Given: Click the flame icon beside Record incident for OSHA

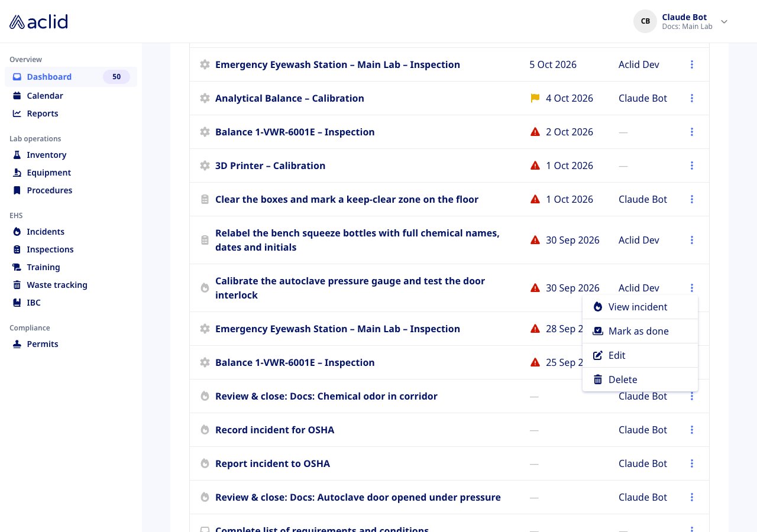Looking at the screenshot, I should coord(205,430).
